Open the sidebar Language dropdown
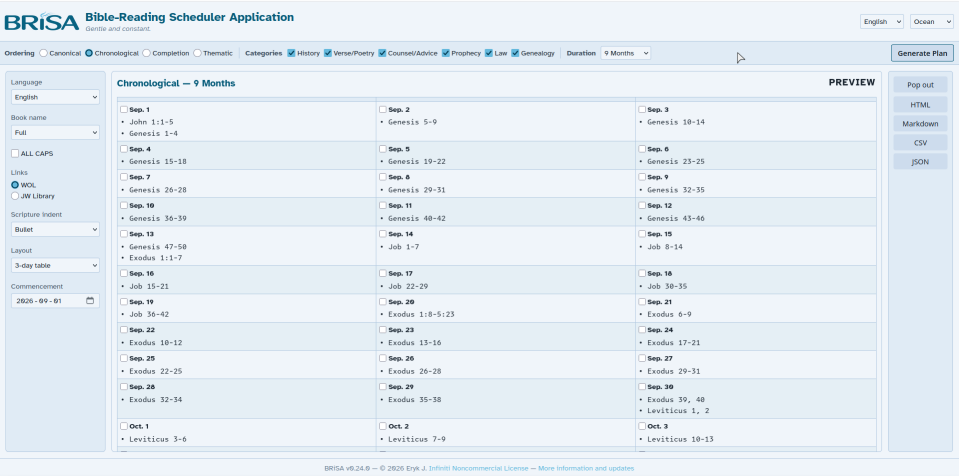Image resolution: width=959 pixels, height=476 pixels. 55,97
